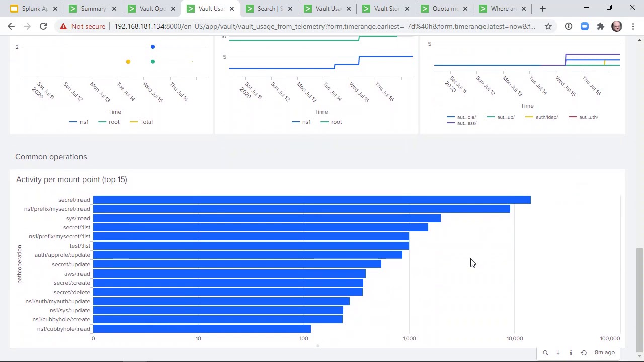
Task: Reload the page in the browser toolbar
Action: click(x=43, y=26)
